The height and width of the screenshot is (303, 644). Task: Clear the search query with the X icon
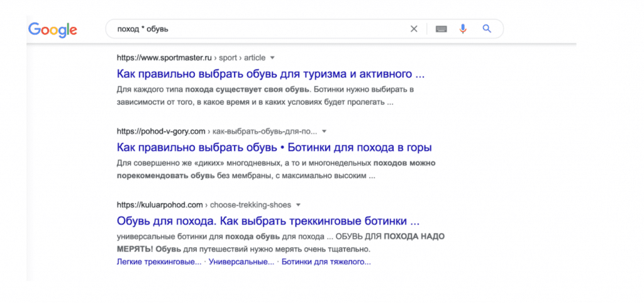pyautogui.click(x=414, y=29)
